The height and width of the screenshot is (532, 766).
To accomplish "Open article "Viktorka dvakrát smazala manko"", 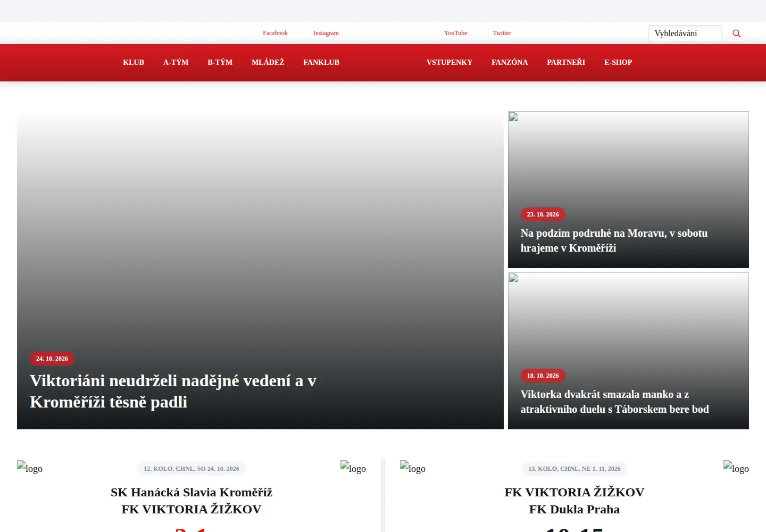I will (x=615, y=402).
